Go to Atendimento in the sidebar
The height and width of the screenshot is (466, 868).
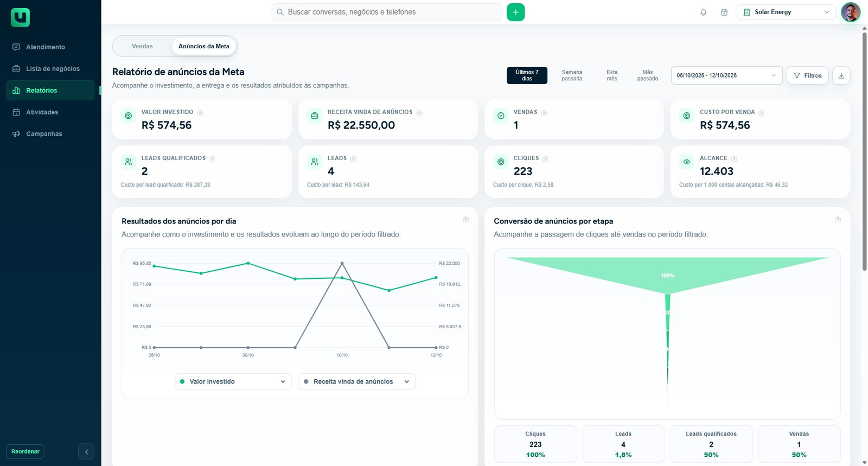pos(50,47)
